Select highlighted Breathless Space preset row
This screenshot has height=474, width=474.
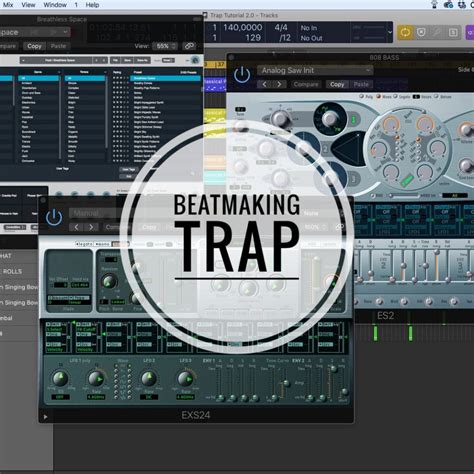tap(165, 78)
